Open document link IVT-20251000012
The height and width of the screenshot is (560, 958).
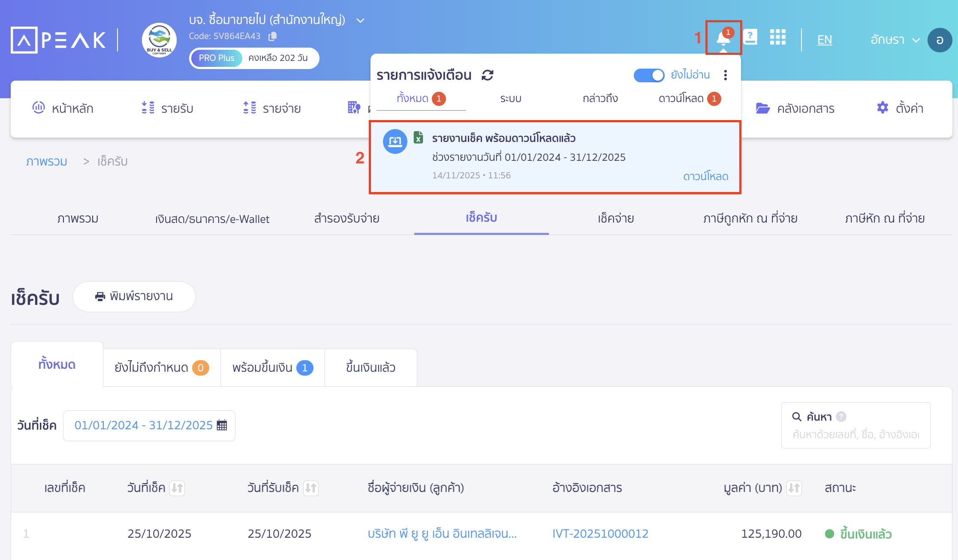tap(600, 533)
